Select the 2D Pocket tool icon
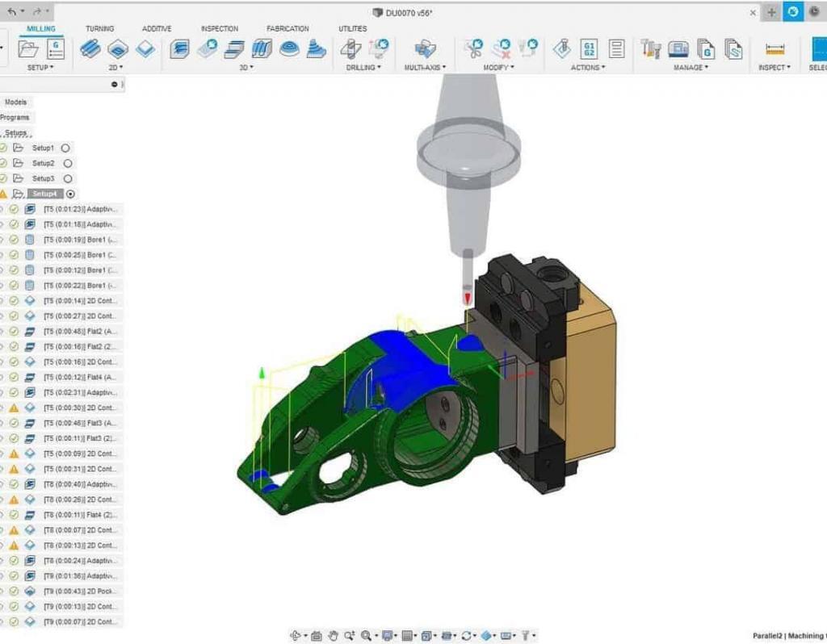This screenshot has height=644, width=827. click(x=118, y=49)
